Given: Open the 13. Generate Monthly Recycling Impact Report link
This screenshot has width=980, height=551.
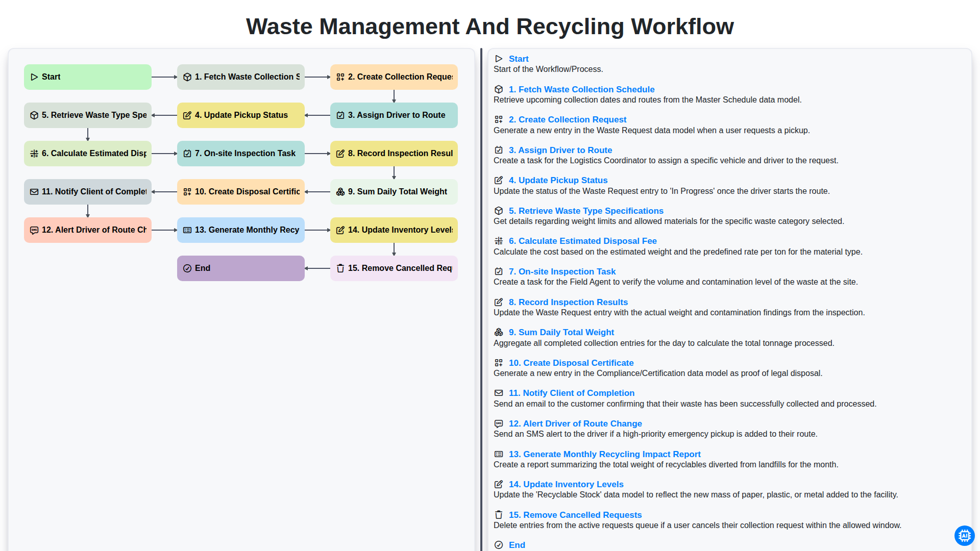Looking at the screenshot, I should tap(605, 454).
